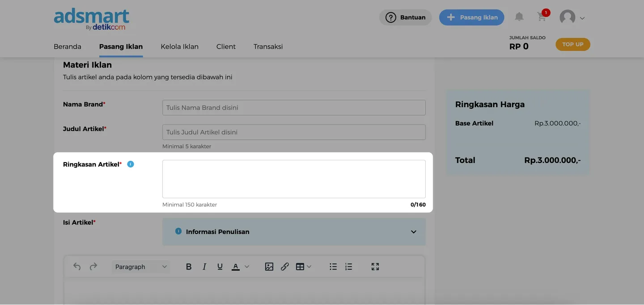Create a numbered list
Viewport: 644px width, 305px height.
tap(349, 267)
